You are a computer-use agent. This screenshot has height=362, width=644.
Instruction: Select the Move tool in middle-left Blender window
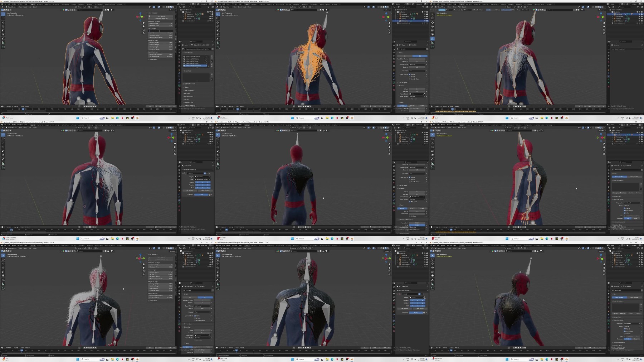[x=3, y=143]
